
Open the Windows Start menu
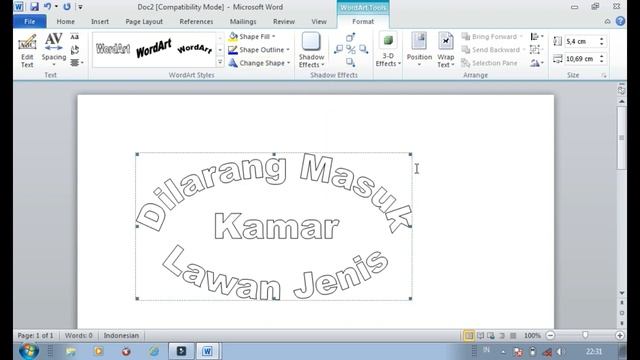(29, 351)
